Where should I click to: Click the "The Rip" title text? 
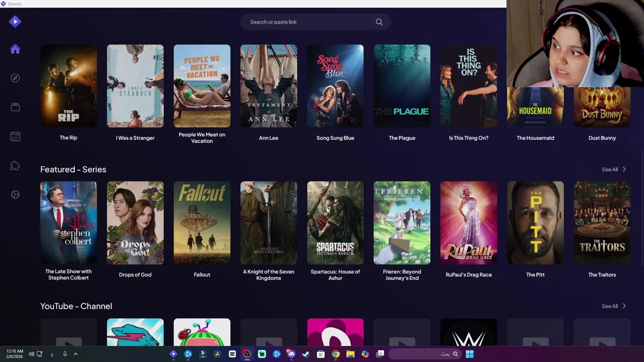click(x=68, y=138)
